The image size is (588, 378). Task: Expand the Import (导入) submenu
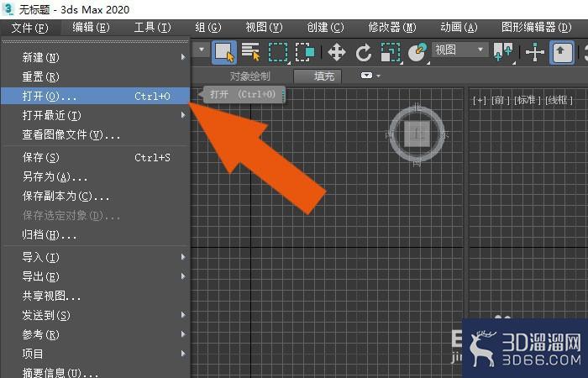95,257
